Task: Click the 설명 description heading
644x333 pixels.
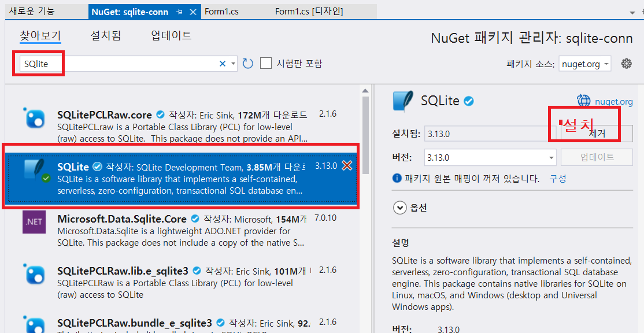Action: [401, 243]
